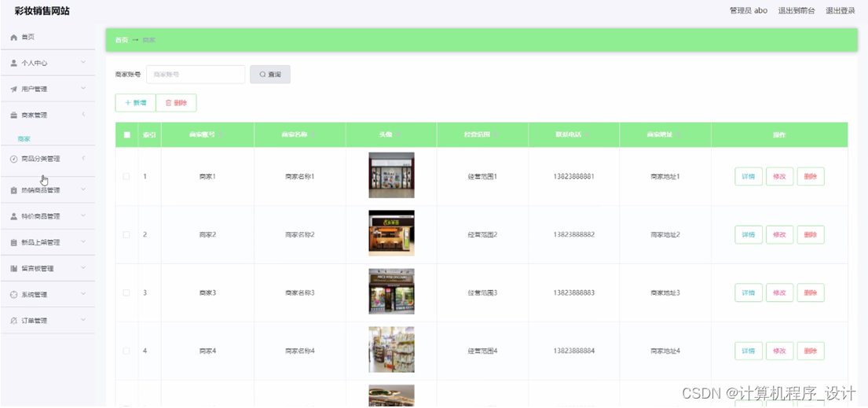Click 删除 for 商家2 row

(x=811, y=234)
